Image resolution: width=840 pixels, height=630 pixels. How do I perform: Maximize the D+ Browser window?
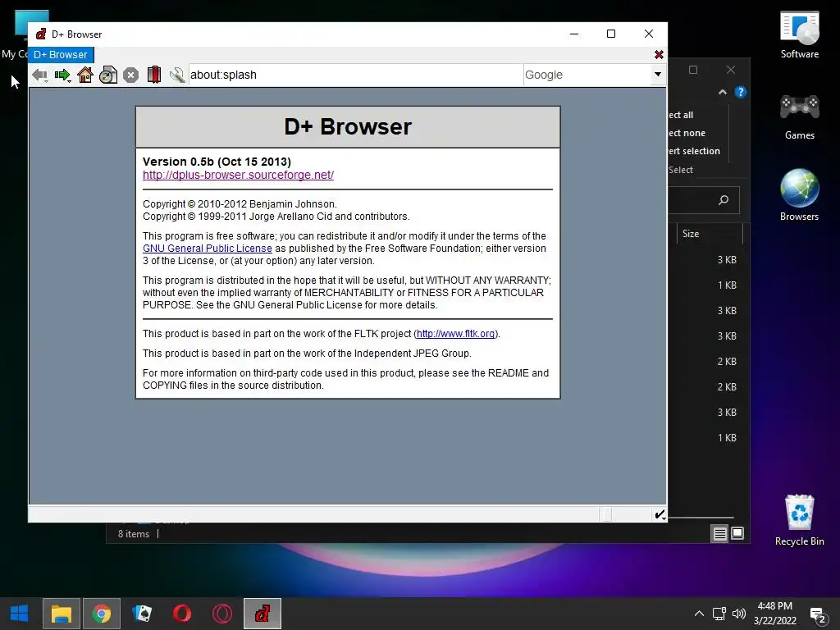coord(610,34)
